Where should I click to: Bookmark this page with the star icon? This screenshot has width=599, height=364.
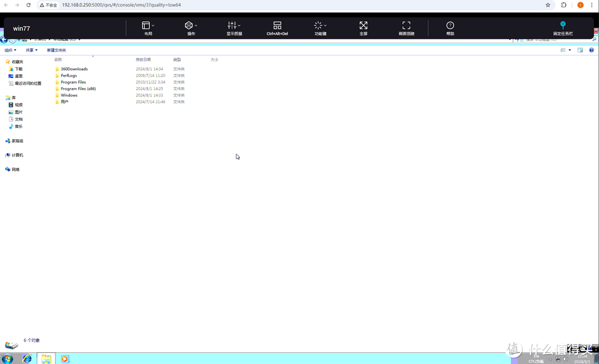(x=548, y=5)
